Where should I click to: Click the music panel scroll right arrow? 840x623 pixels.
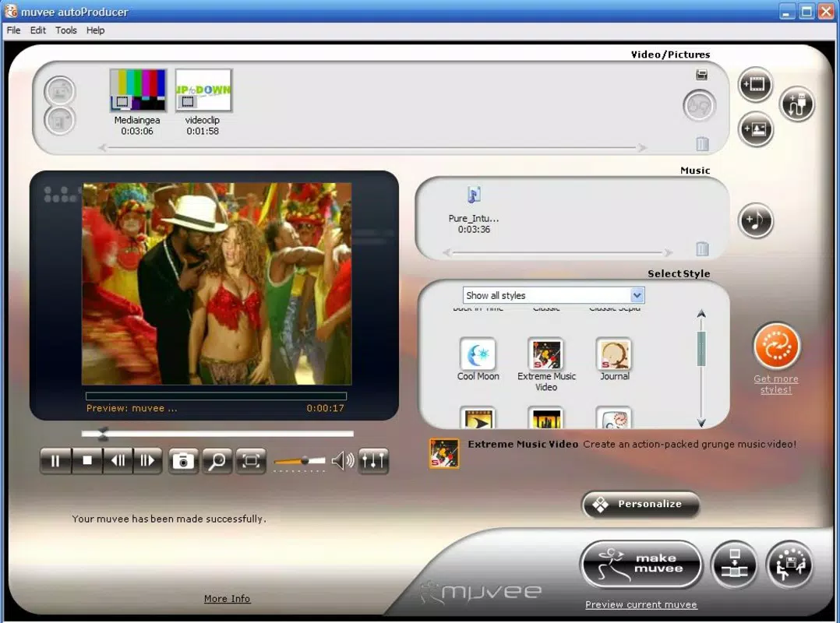668,252
